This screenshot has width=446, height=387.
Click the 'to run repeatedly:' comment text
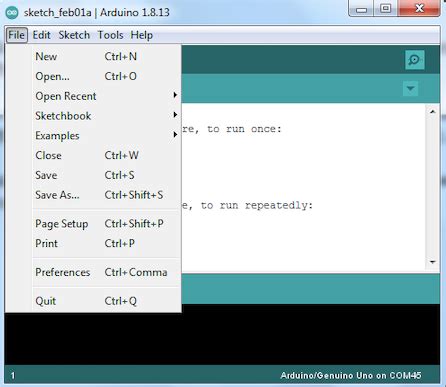[257, 206]
